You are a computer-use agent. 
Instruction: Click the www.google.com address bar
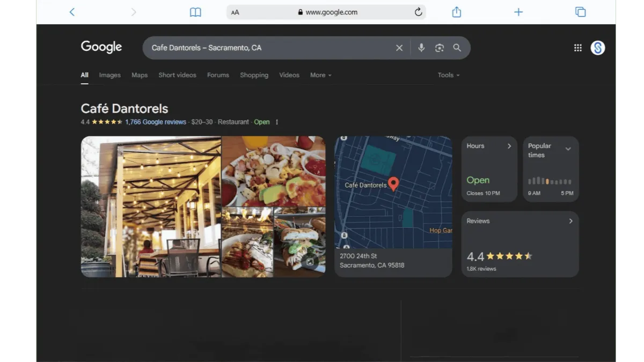326,12
